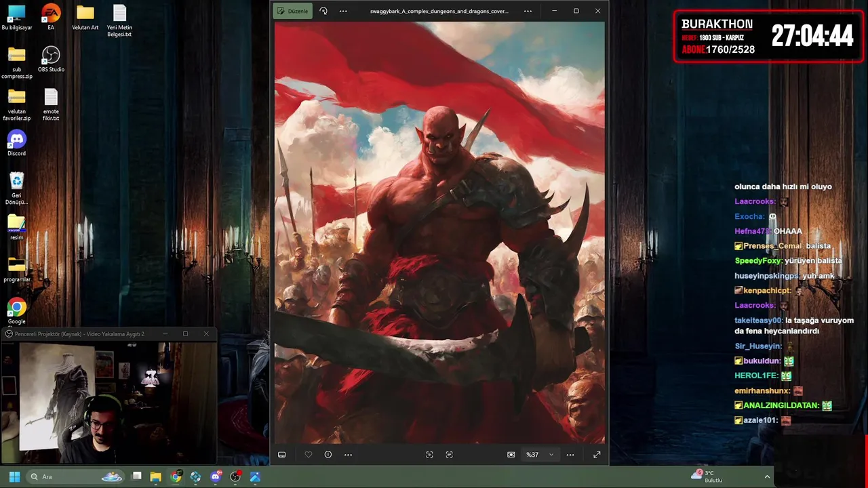Click the zoom-to-fit icon beside %37
The height and width of the screenshot is (488, 868).
511,455
